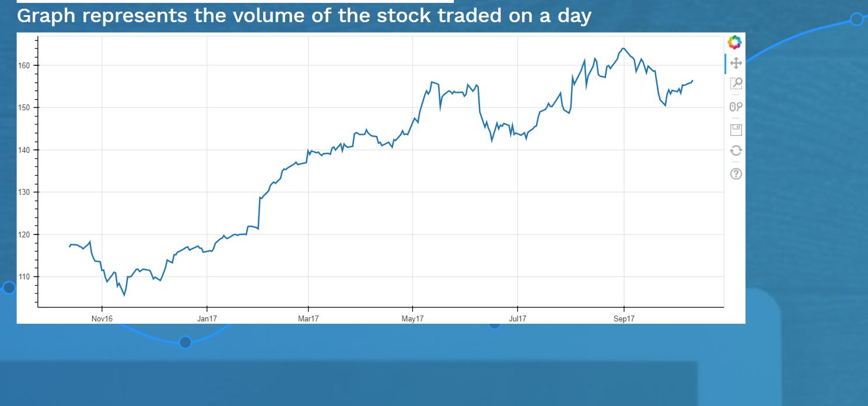Screen dimensions: 868x406
Task: Open the Bokeh help documentation
Action: pos(736,173)
